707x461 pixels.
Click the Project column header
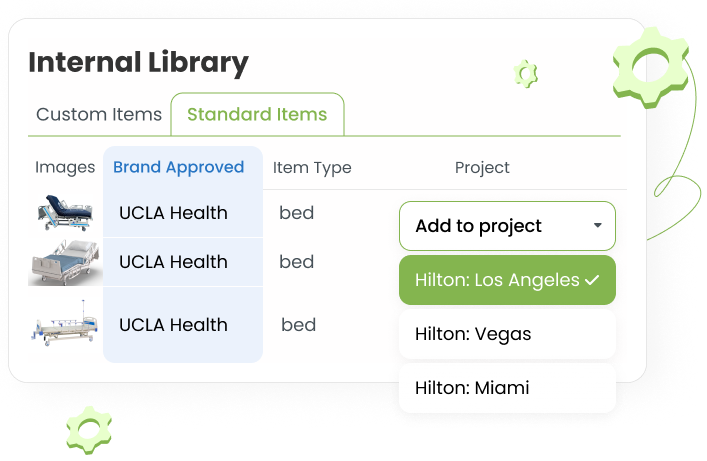(482, 168)
